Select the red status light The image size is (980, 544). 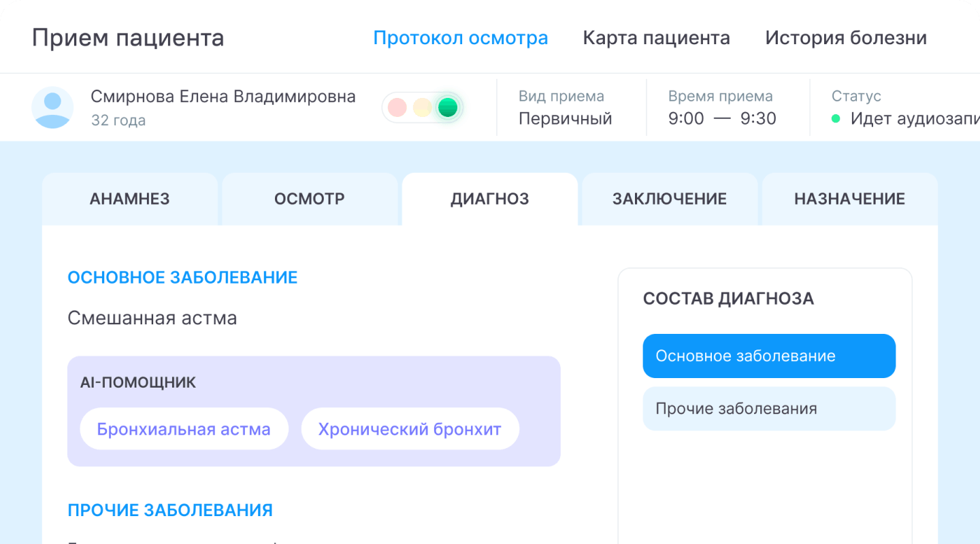click(x=397, y=107)
